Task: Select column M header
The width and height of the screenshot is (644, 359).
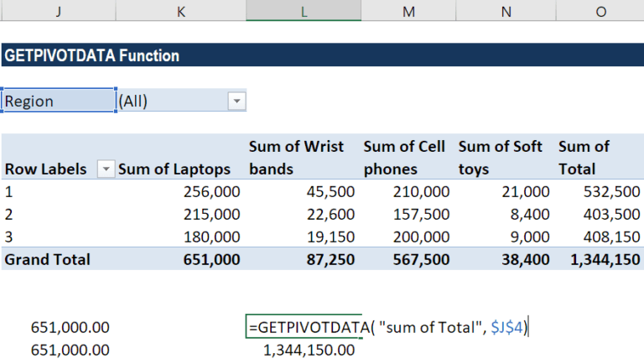Action: (408, 11)
